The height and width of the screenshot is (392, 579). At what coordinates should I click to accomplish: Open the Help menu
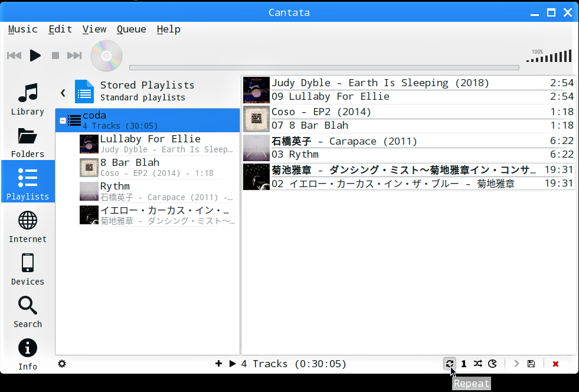click(x=168, y=29)
